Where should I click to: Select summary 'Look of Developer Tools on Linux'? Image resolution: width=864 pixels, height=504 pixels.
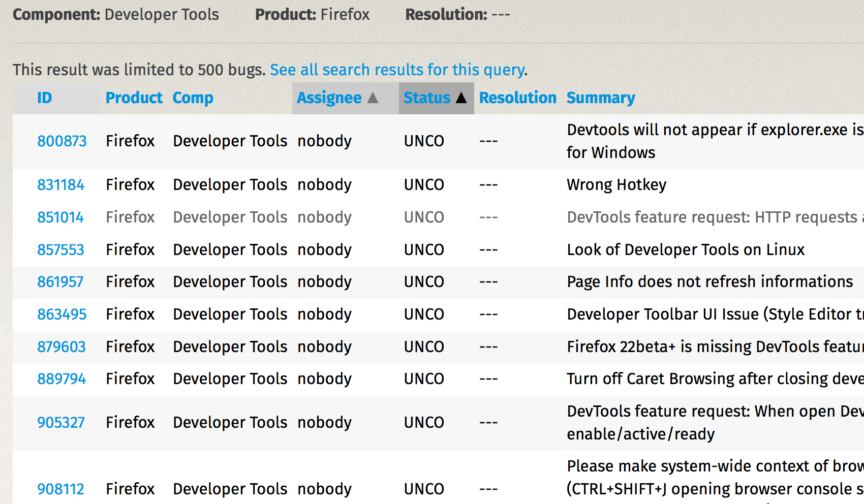click(x=686, y=250)
